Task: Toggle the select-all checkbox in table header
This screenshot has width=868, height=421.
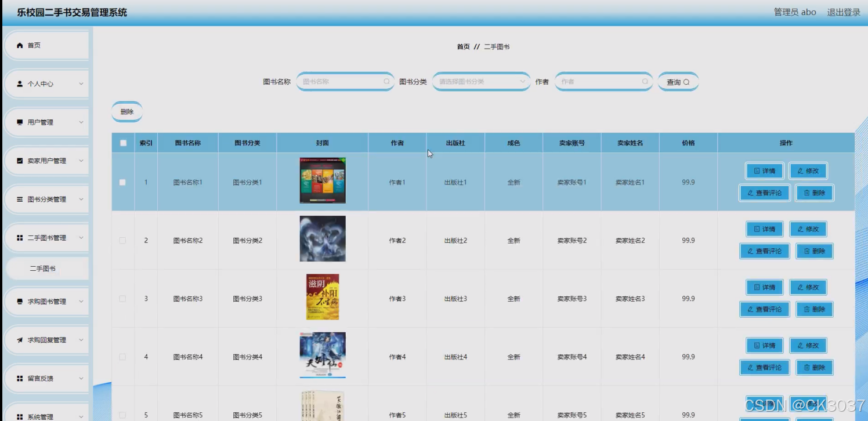Action: (x=123, y=143)
